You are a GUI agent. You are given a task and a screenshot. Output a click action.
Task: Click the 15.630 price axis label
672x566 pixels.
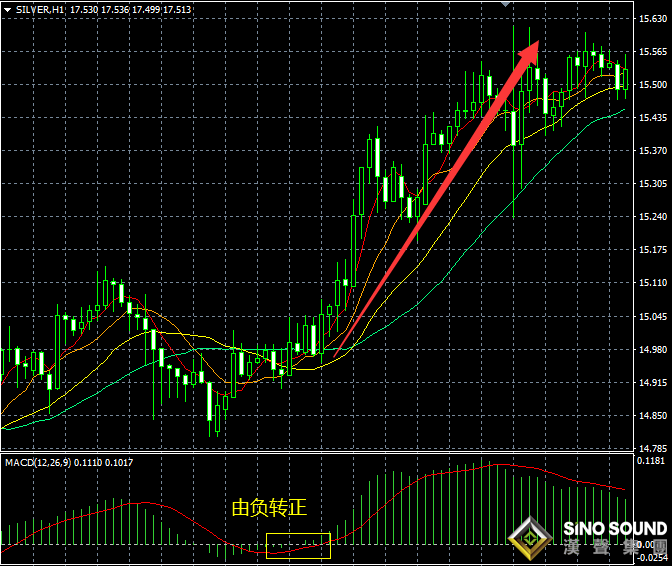[652, 19]
